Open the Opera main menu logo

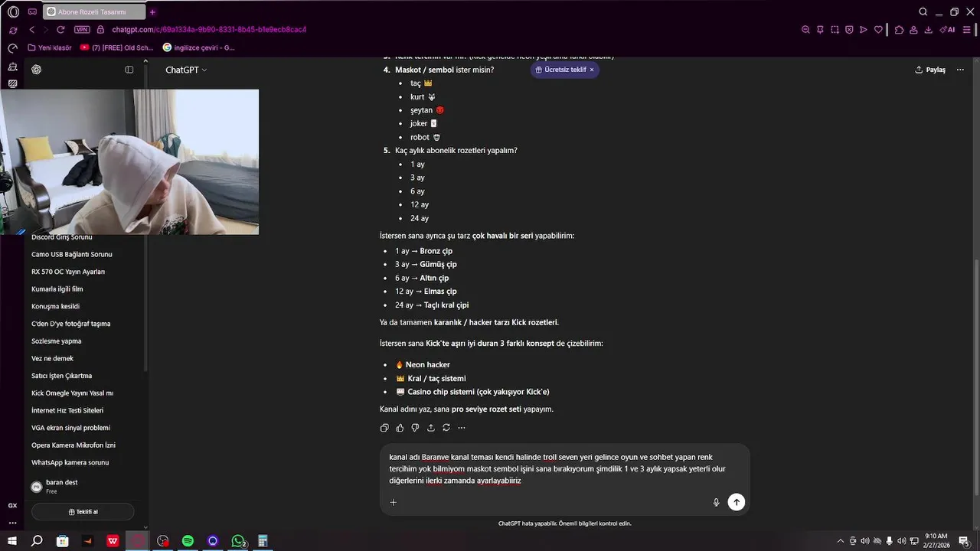[13, 12]
